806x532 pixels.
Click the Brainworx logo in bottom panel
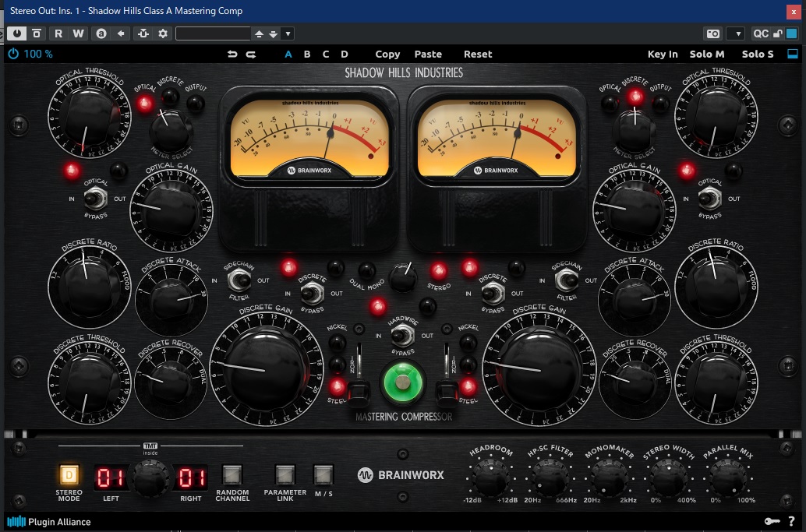401,475
